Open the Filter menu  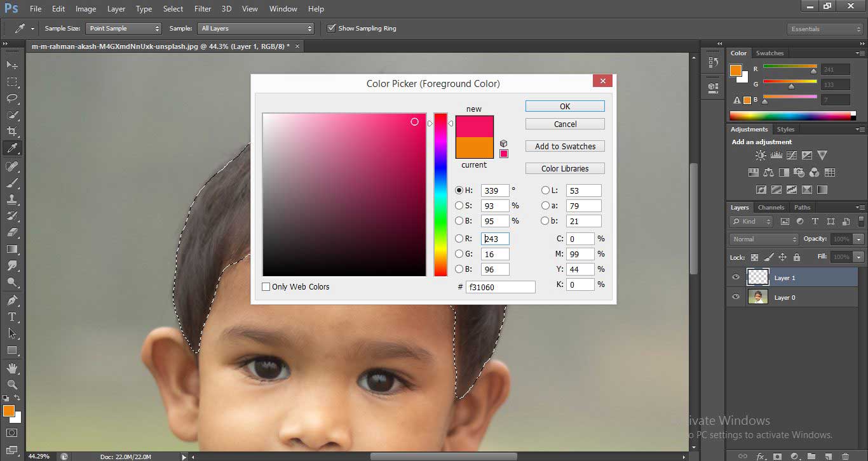(x=202, y=8)
